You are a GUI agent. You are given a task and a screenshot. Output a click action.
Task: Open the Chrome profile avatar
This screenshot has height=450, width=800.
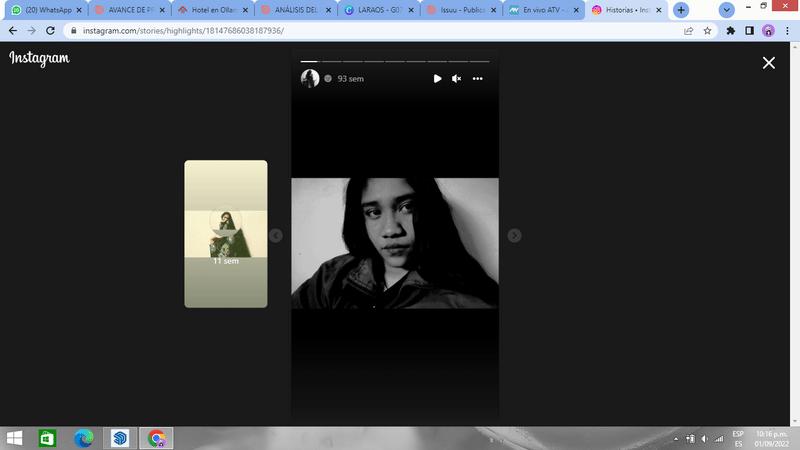coord(768,31)
